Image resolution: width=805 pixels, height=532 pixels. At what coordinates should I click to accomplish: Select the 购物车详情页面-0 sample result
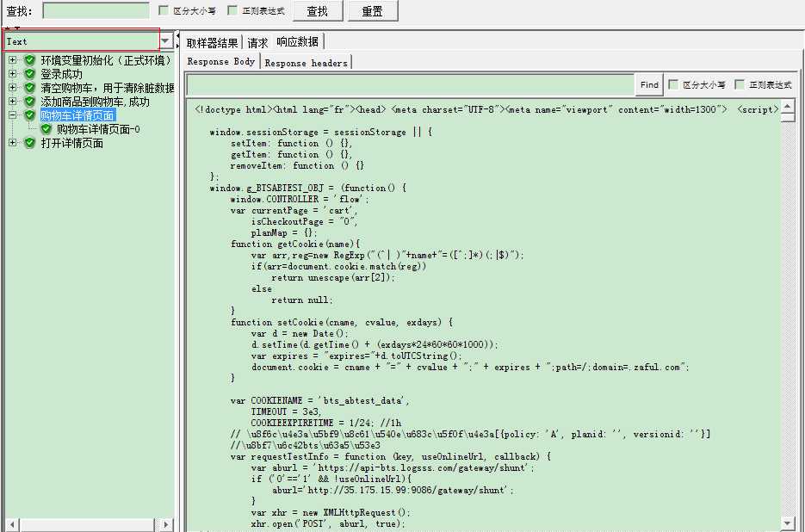click(98, 129)
